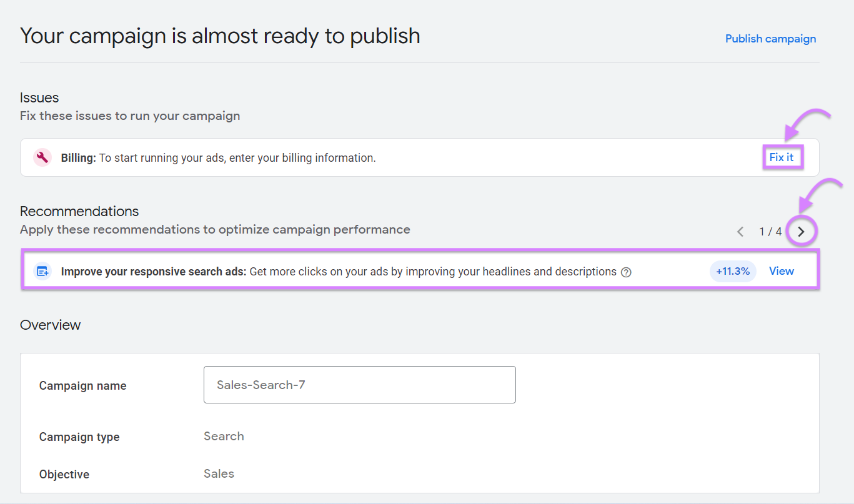Click the 1 / 4 pagination counter
The image size is (854, 504).
click(770, 231)
